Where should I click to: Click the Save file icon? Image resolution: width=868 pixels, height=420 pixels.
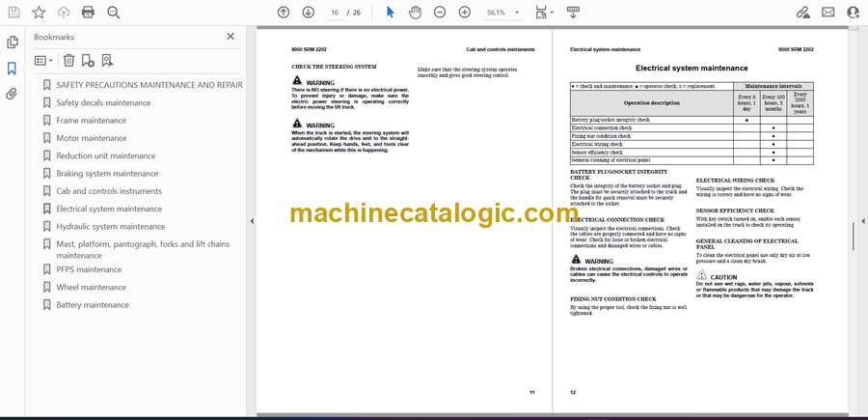(14, 13)
